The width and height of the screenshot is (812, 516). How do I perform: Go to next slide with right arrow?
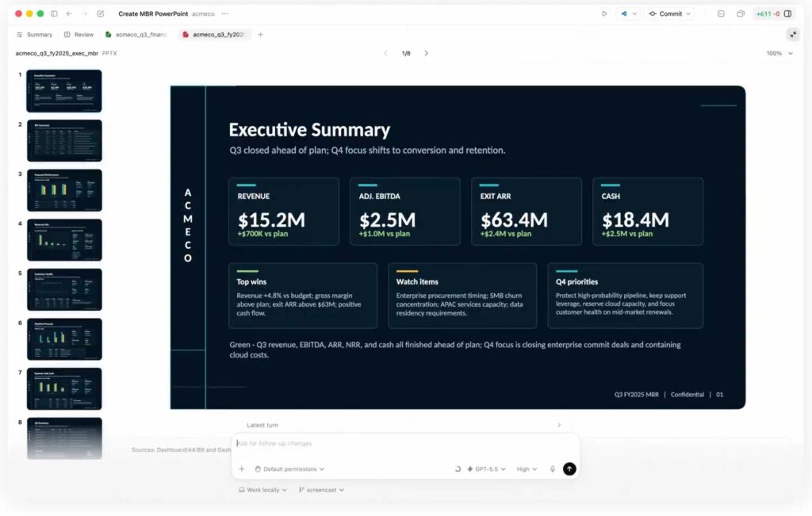click(426, 53)
